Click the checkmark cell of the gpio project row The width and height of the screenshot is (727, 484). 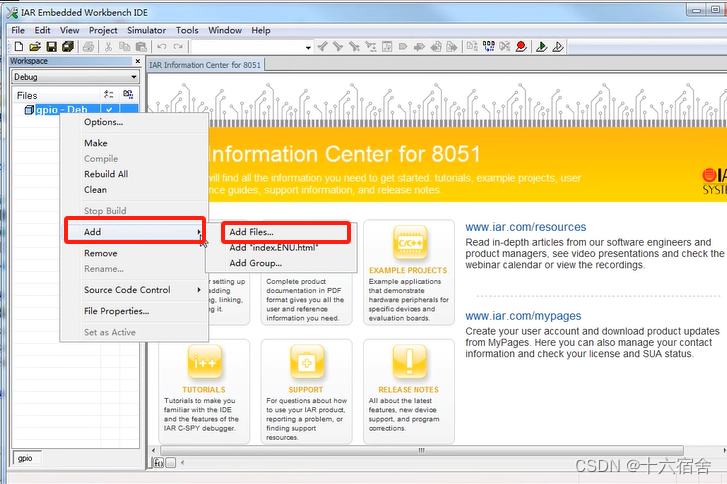[x=109, y=110]
